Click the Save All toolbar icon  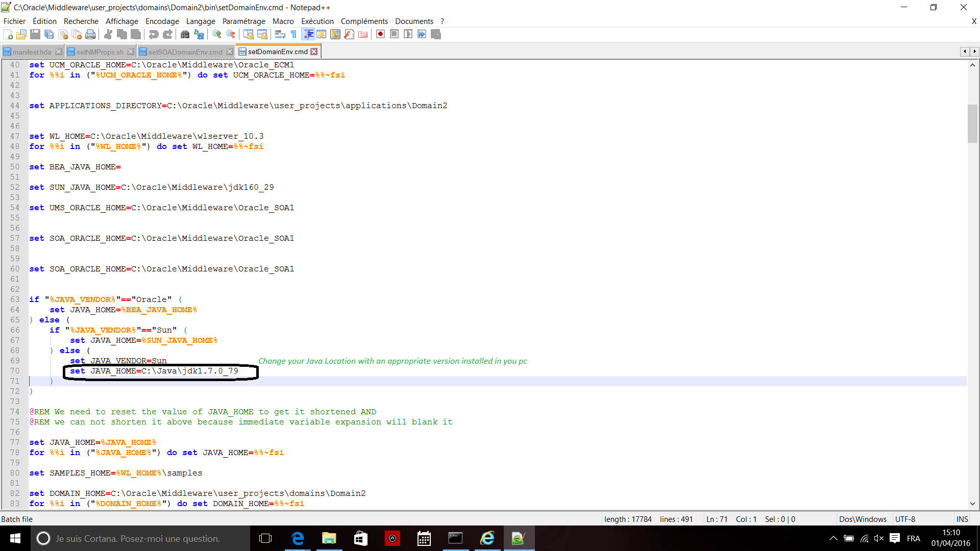pos(49,34)
